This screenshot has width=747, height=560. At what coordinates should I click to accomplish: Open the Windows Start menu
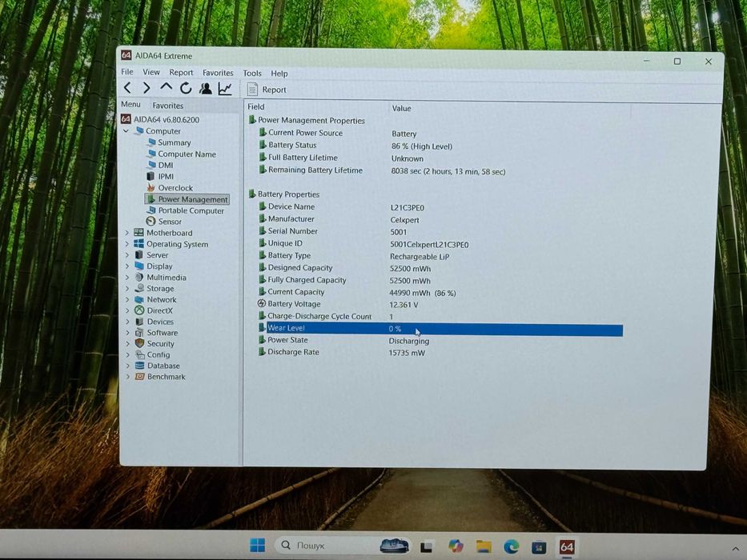[x=257, y=546]
